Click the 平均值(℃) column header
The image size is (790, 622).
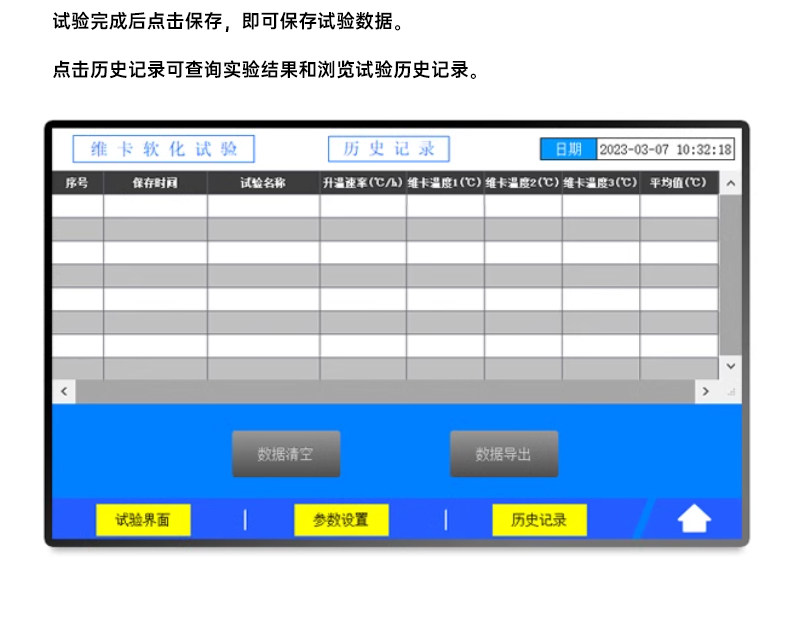click(679, 183)
